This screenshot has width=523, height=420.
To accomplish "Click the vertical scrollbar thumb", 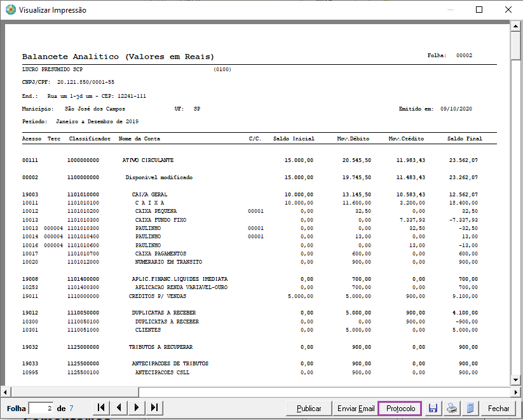I will (x=515, y=45).
